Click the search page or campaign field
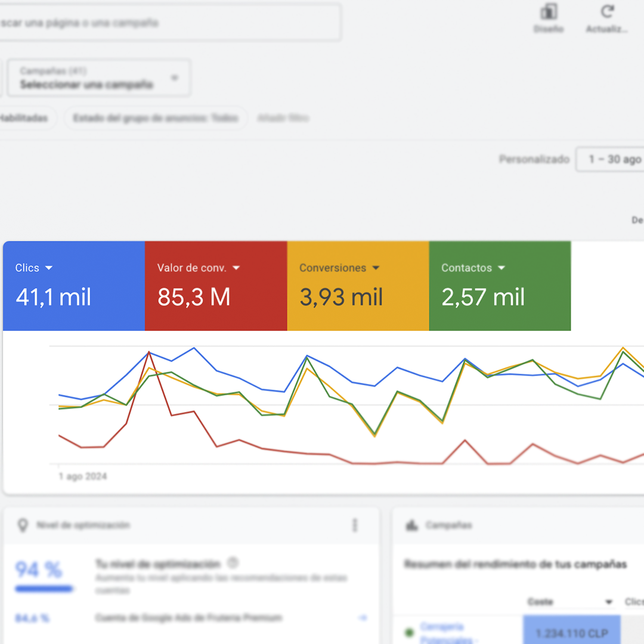644x644 pixels. click(x=170, y=23)
